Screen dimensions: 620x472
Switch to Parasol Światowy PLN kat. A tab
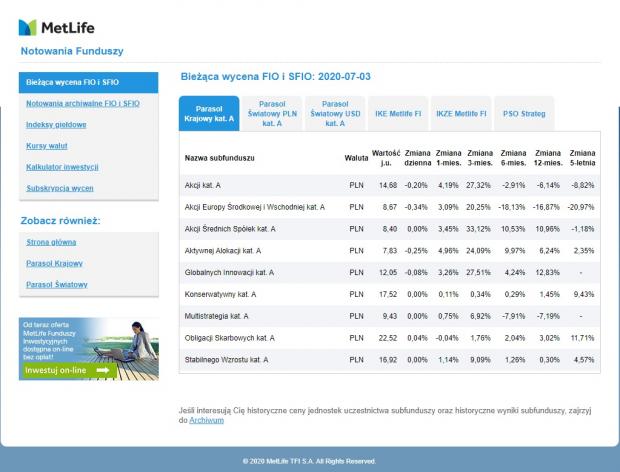(x=272, y=113)
